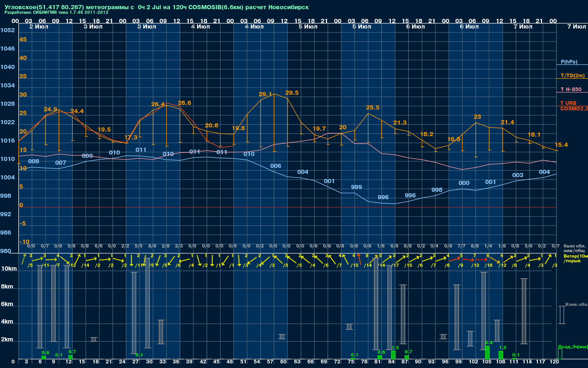Click the pressure curve label 003

[x=518, y=175]
